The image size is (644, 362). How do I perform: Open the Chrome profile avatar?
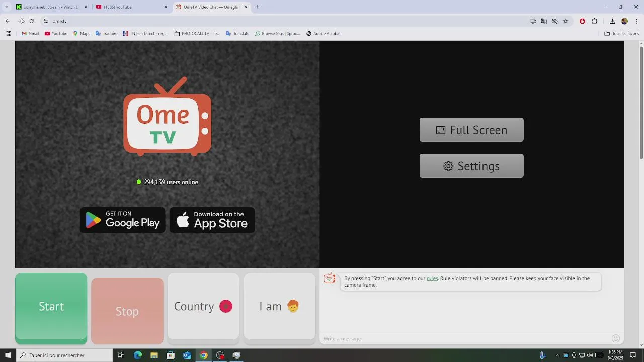[x=624, y=21]
